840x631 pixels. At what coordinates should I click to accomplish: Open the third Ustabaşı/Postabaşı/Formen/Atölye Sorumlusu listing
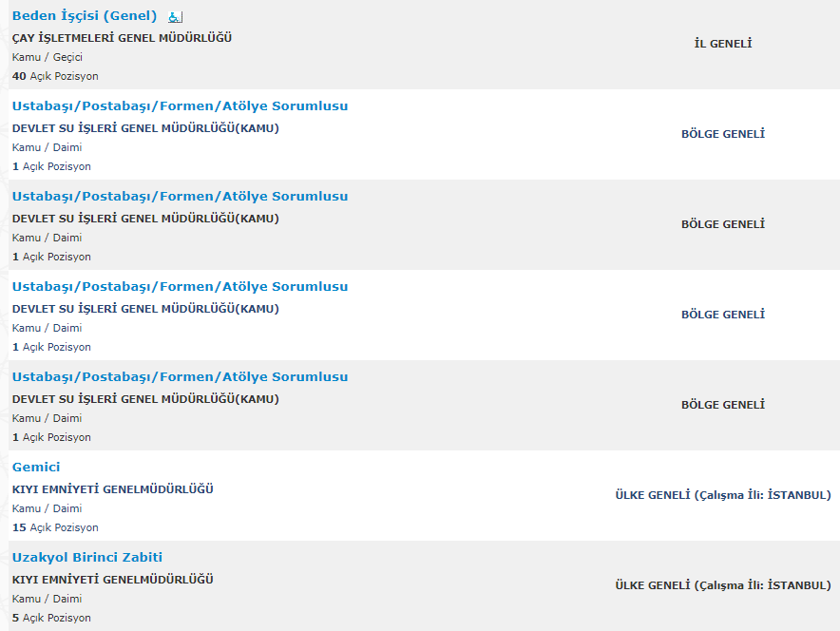tap(180, 287)
